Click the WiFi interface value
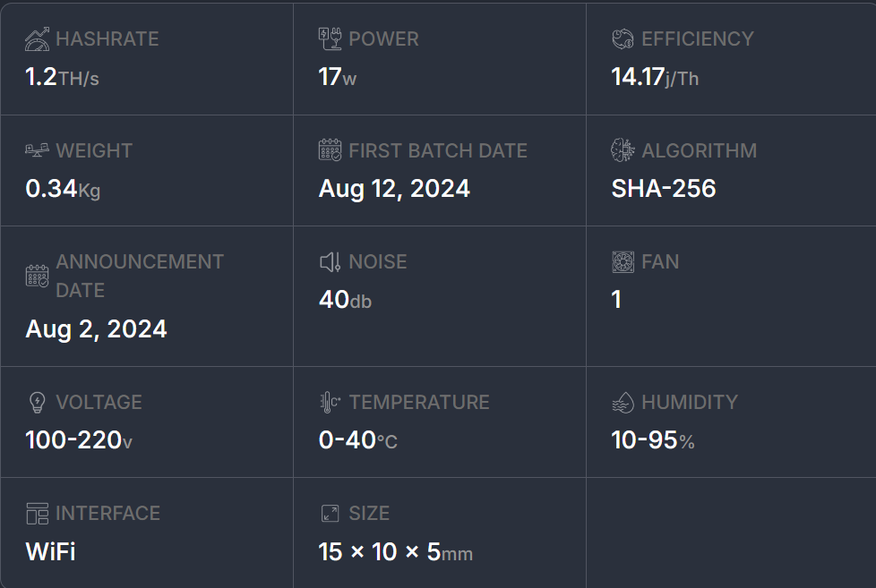Viewport: 876px width, 588px height. tap(50, 551)
